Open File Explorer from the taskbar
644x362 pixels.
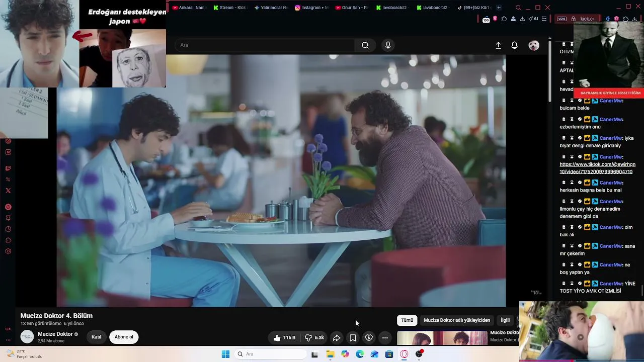[x=330, y=354]
